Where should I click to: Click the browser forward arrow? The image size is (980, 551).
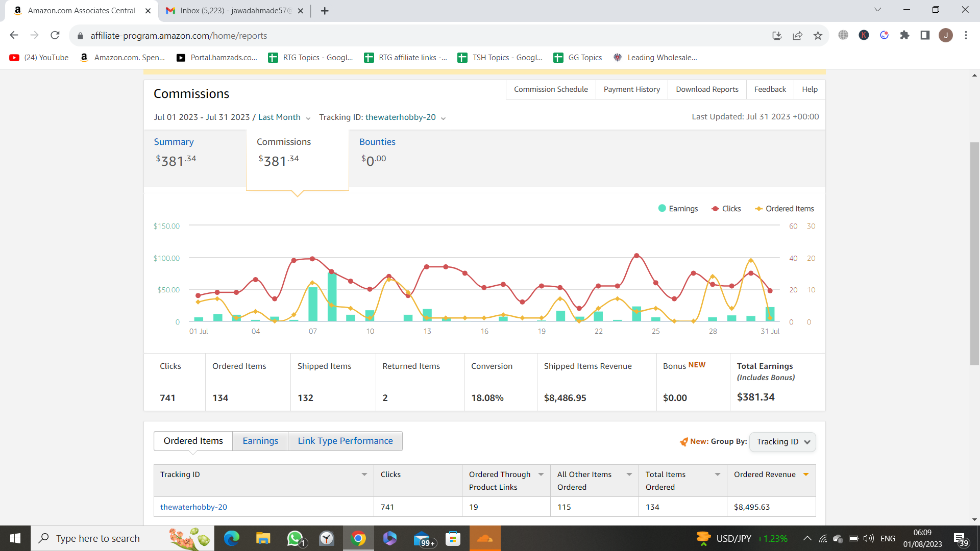34,35
